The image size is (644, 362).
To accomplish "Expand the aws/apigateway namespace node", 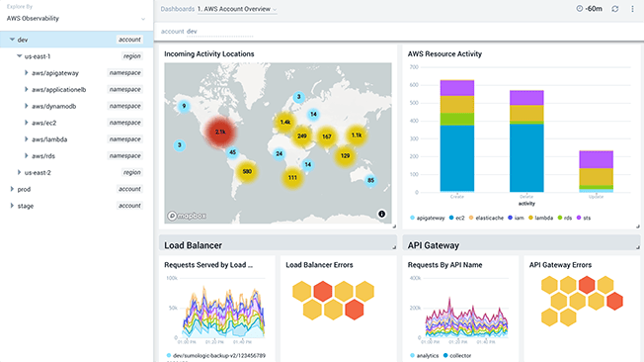I will click(27, 73).
